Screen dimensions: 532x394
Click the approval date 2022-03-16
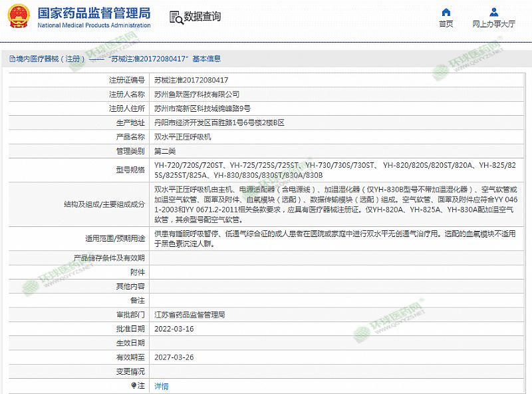click(x=174, y=329)
